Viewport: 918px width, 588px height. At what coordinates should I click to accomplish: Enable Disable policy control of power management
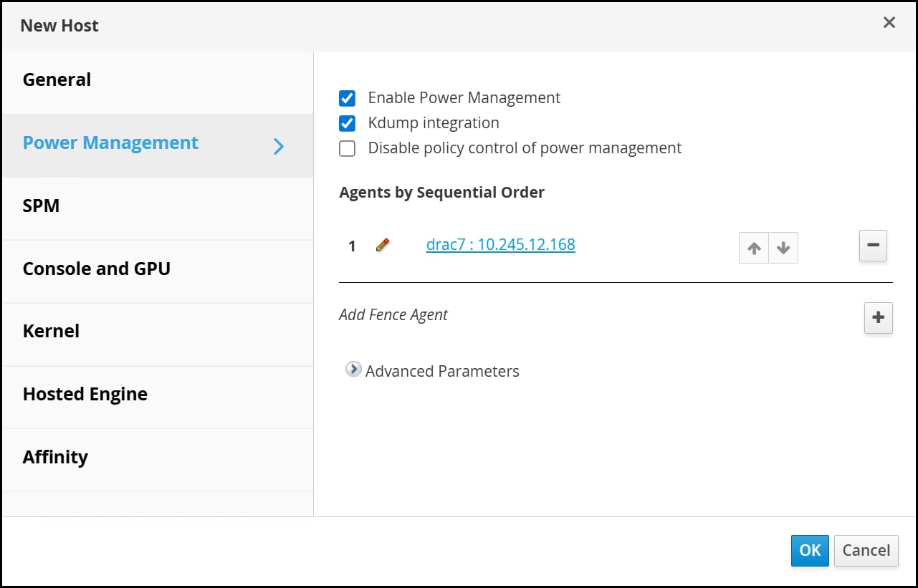tap(347, 148)
